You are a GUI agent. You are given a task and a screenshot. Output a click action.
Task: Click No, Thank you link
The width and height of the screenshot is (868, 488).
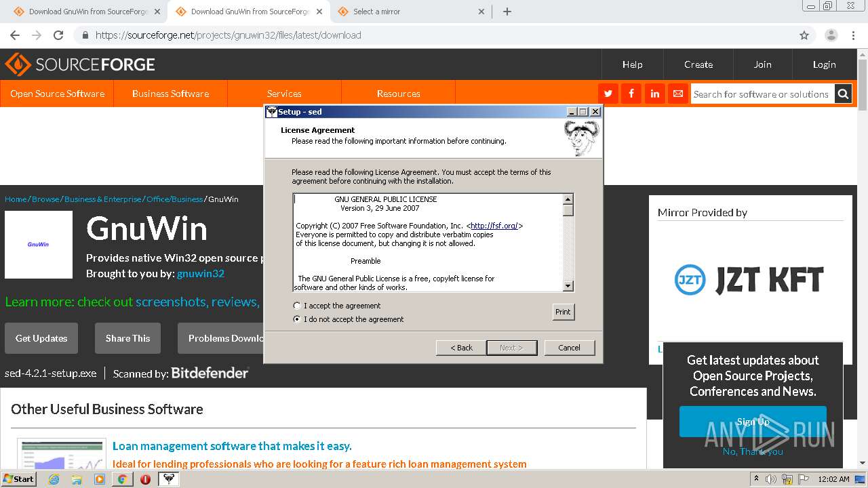tap(753, 451)
